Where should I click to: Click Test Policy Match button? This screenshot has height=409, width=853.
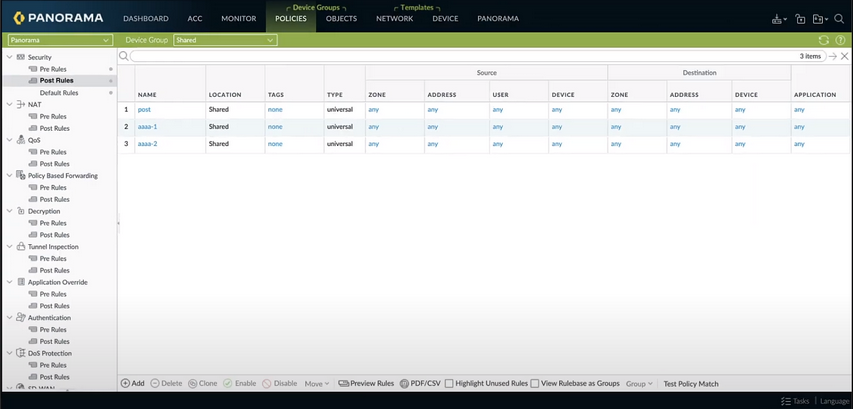(x=691, y=383)
